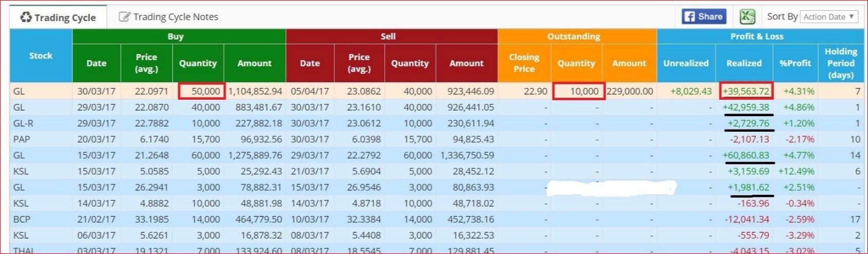Select sell amount 1,336,750.59 cell
Viewport: 868px width, 254px height.
tap(467, 155)
